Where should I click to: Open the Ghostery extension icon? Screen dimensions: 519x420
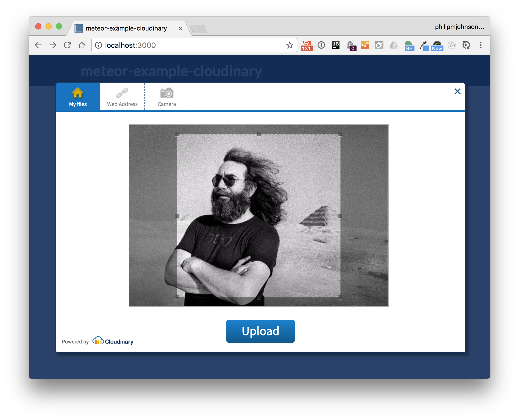(351, 46)
